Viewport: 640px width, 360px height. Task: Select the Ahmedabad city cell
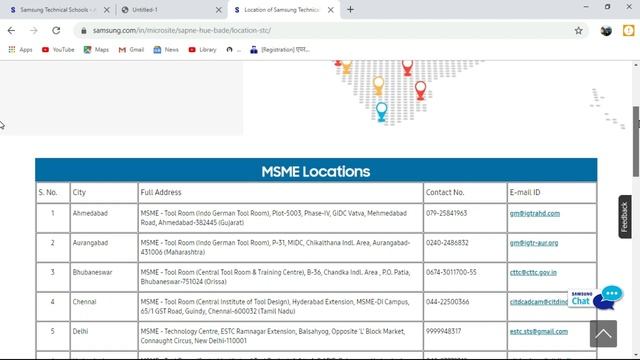[x=104, y=218]
